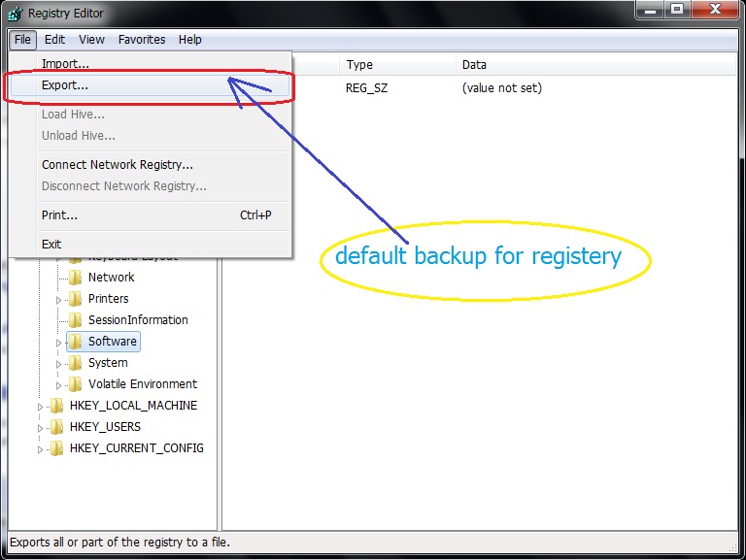Image resolution: width=746 pixels, height=560 pixels.
Task: Minimize the Registry Editor window
Action: pos(651,10)
